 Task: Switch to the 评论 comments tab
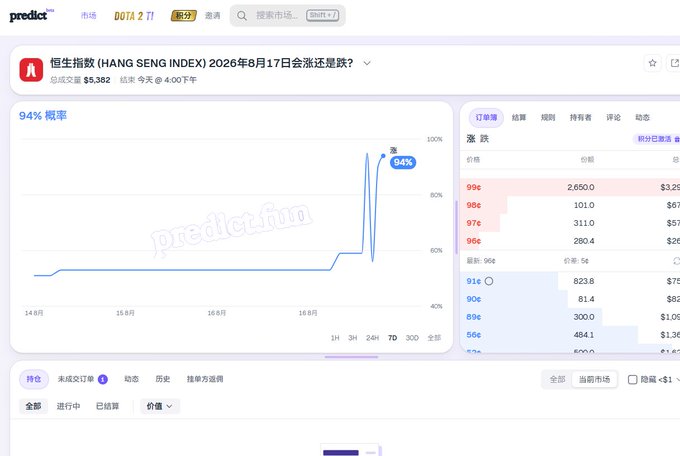[613, 118]
